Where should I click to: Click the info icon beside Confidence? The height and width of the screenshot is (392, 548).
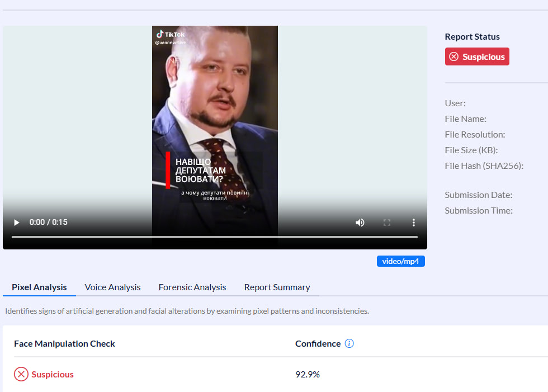pyautogui.click(x=349, y=343)
